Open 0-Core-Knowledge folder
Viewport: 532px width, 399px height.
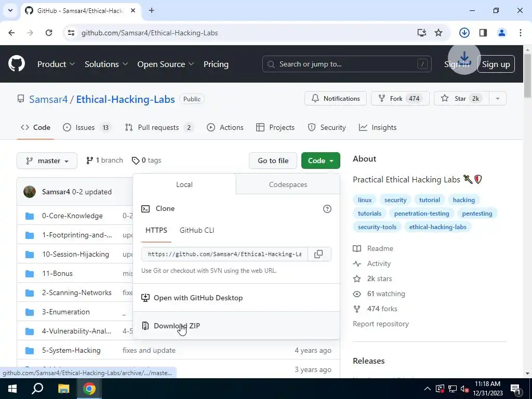[72, 216]
